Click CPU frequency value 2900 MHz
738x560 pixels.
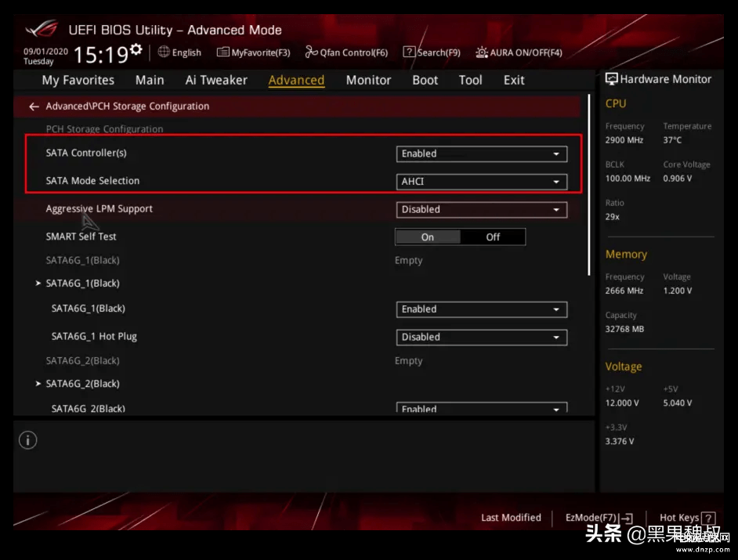coord(624,140)
